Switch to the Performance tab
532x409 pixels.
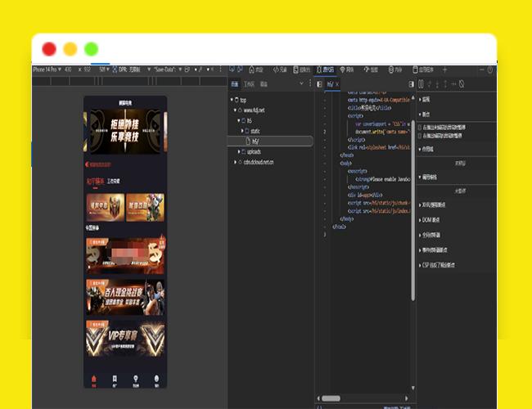(x=371, y=70)
